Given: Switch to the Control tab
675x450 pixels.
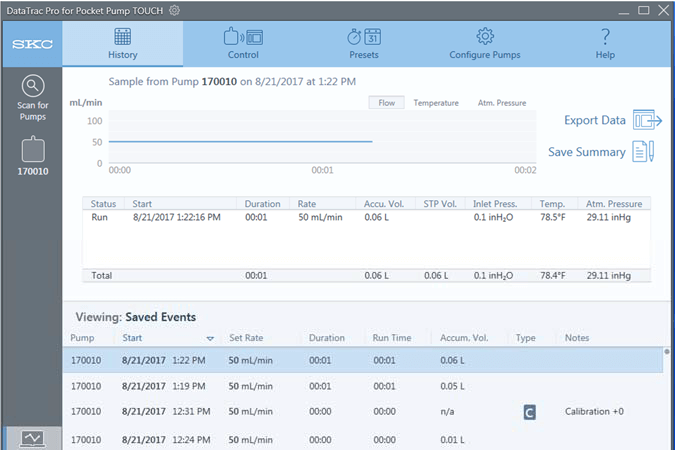Looking at the screenshot, I should (243, 43).
